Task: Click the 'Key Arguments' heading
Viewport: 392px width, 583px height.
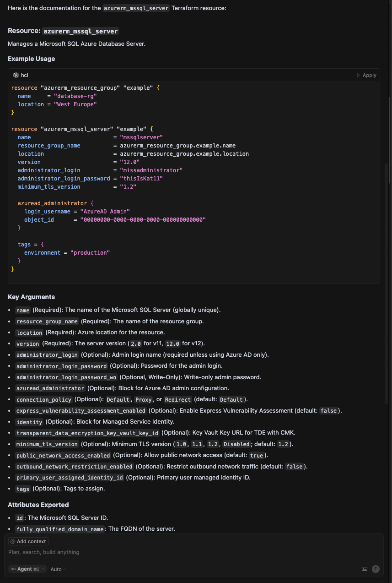Action: click(x=31, y=297)
